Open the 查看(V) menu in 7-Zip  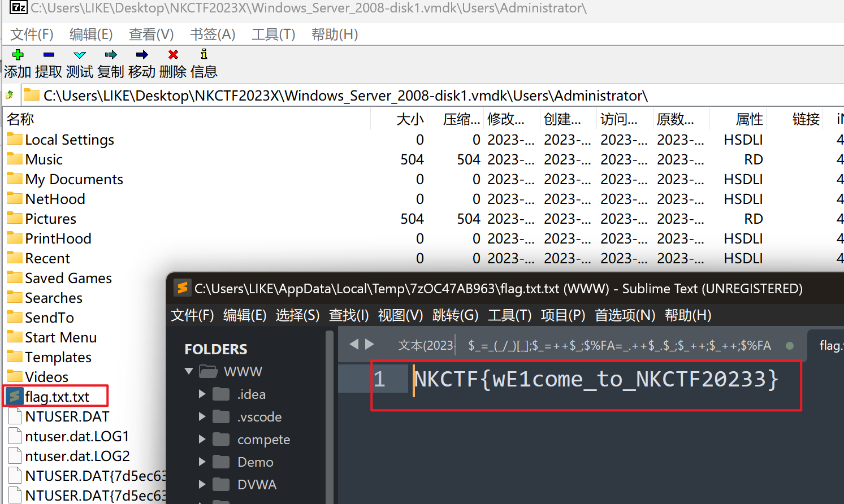(x=152, y=34)
